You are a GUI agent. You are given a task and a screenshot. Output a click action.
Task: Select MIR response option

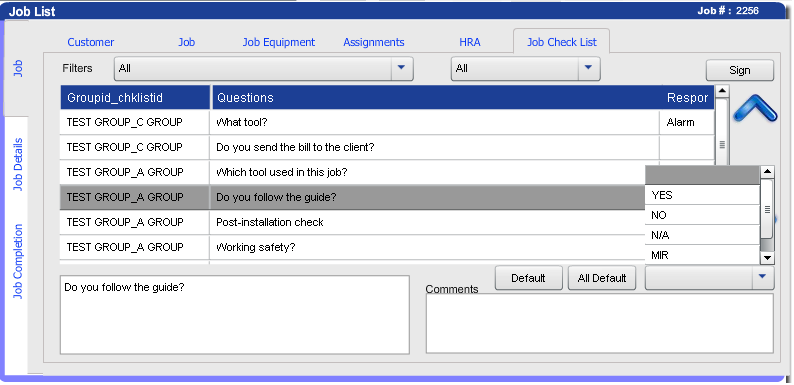[702, 255]
